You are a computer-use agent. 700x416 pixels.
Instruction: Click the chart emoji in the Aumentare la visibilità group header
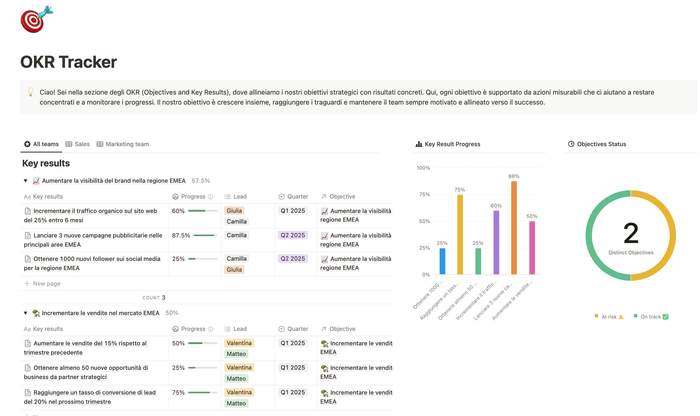pos(36,181)
